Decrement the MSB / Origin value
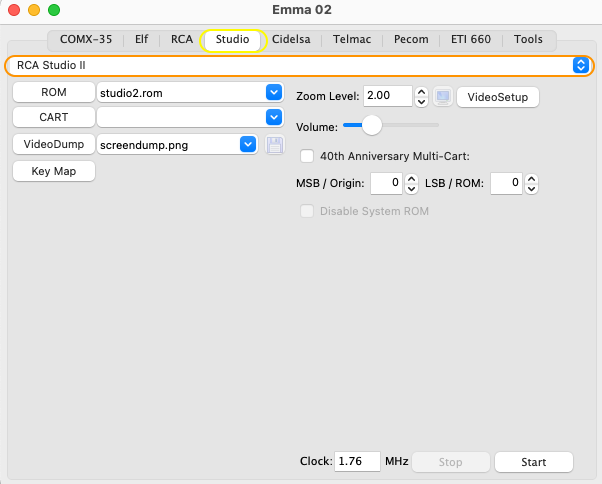Viewport: 602px width, 484px height. 412,188
